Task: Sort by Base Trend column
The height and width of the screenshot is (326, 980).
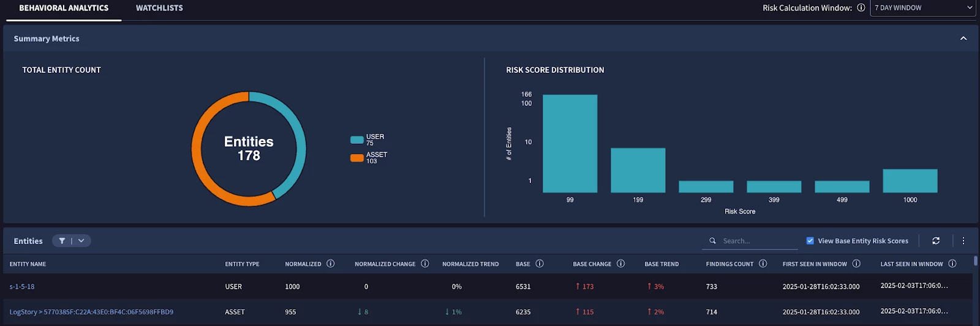Action: click(661, 264)
